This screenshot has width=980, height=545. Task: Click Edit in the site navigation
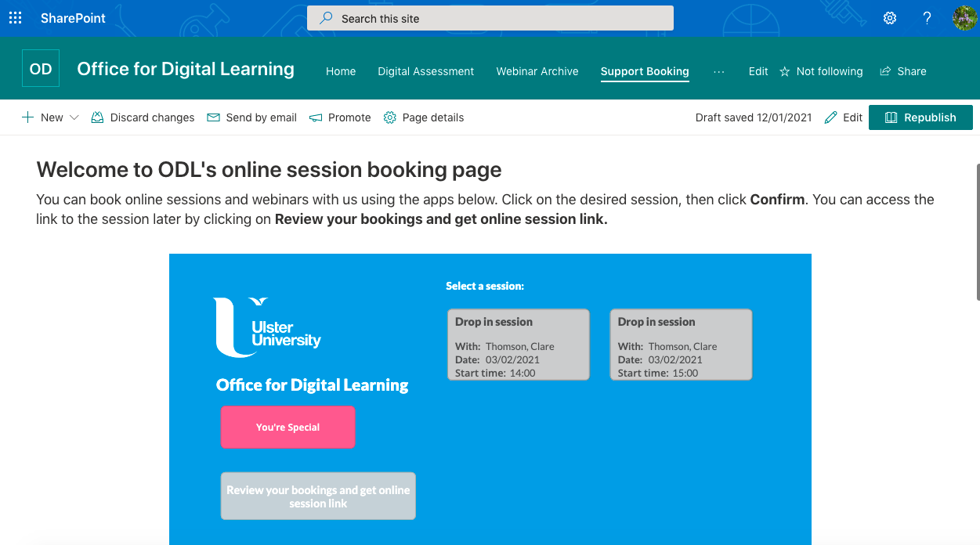(758, 71)
